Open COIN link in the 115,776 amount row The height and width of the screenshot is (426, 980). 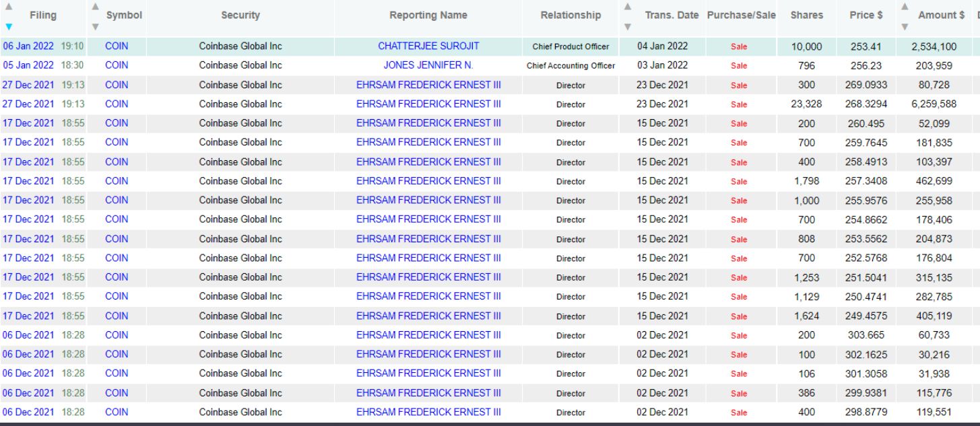117,393
